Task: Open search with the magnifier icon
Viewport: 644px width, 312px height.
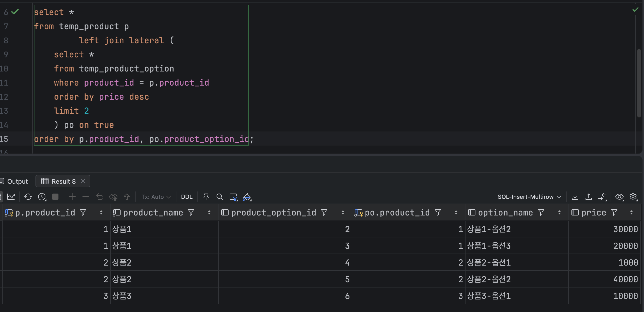Action: tap(219, 197)
